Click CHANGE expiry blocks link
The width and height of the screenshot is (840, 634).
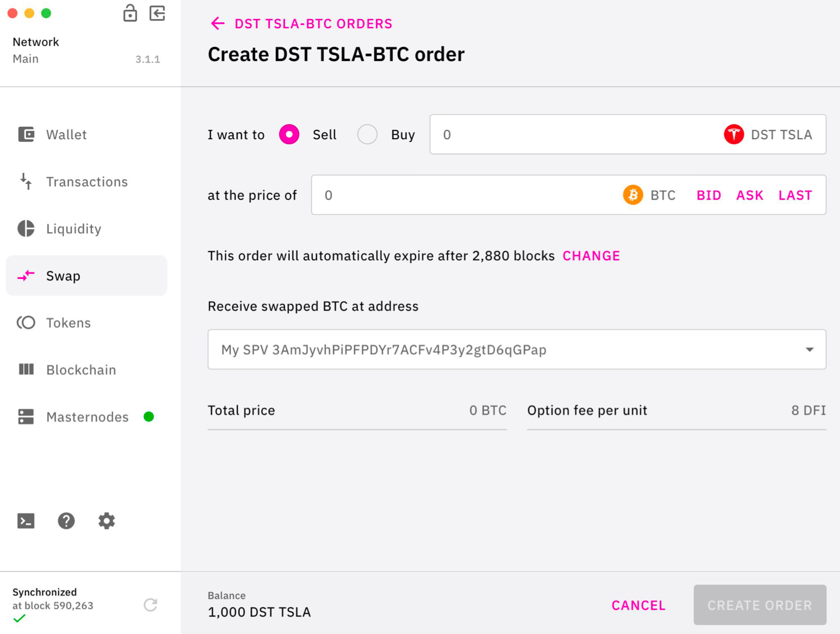591,256
